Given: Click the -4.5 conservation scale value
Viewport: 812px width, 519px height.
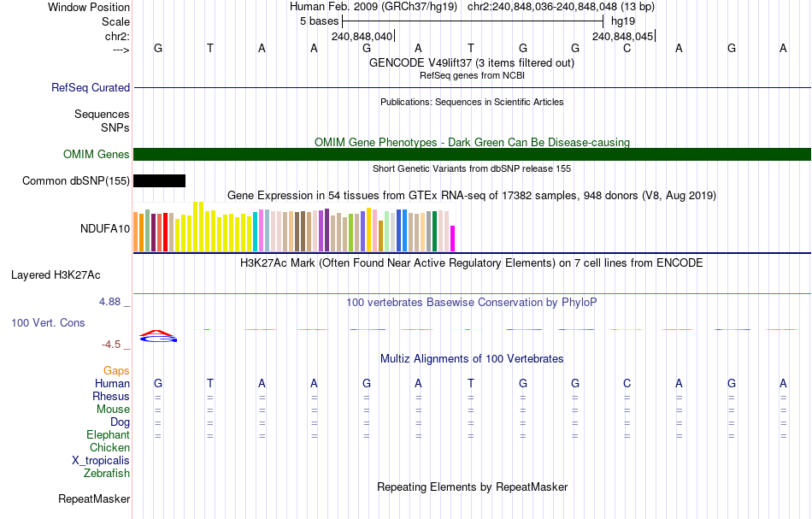Looking at the screenshot, I should (x=111, y=345).
